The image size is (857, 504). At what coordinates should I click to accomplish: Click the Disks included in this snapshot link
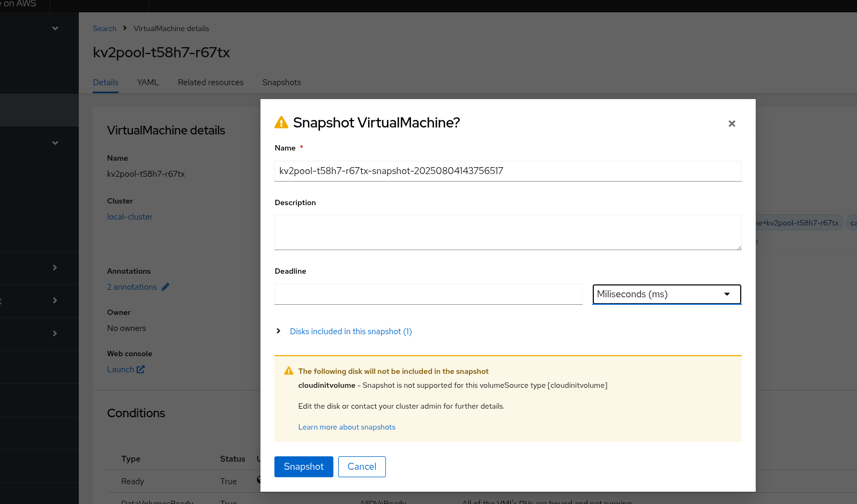pyautogui.click(x=351, y=332)
